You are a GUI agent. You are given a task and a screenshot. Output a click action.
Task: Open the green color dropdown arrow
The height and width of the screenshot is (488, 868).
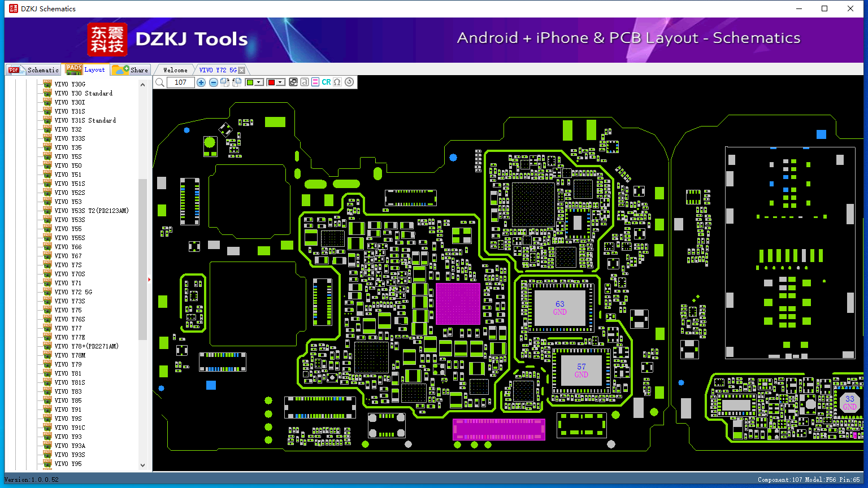click(259, 82)
